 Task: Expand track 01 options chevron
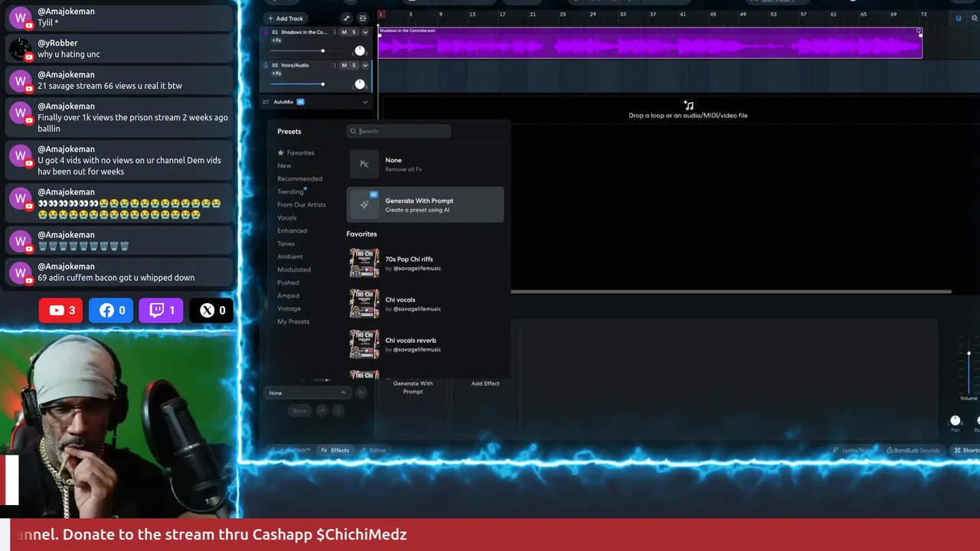click(365, 32)
